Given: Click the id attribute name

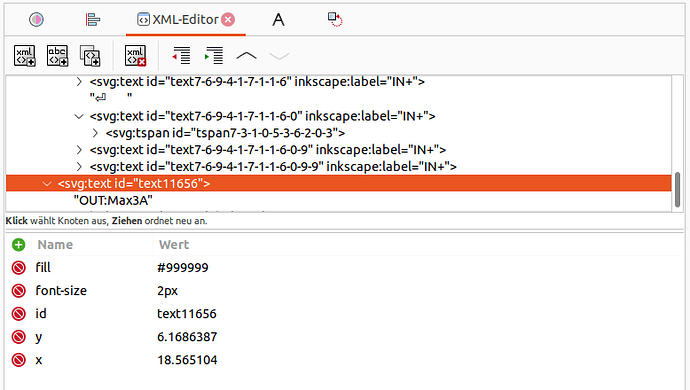Looking at the screenshot, I should click(x=41, y=314).
